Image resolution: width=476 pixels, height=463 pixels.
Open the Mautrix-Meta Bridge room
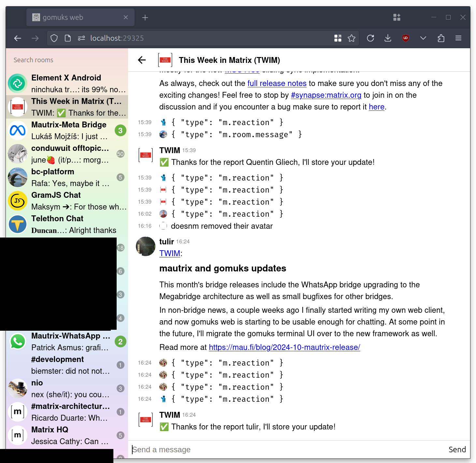pos(67,130)
